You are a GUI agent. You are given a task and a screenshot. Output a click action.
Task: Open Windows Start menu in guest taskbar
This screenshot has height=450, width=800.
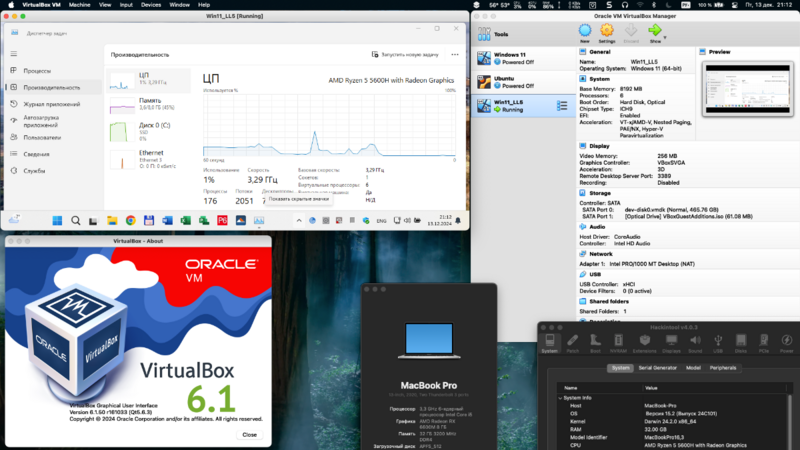click(x=57, y=220)
